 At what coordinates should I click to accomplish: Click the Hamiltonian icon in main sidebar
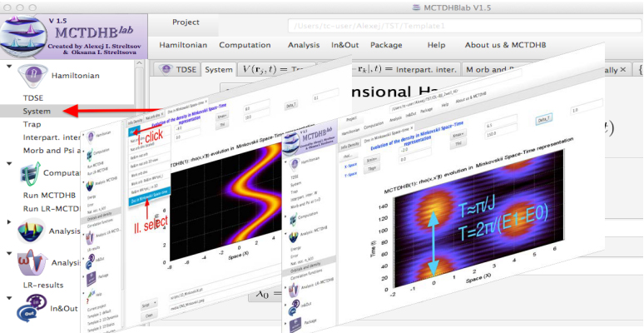(x=32, y=76)
